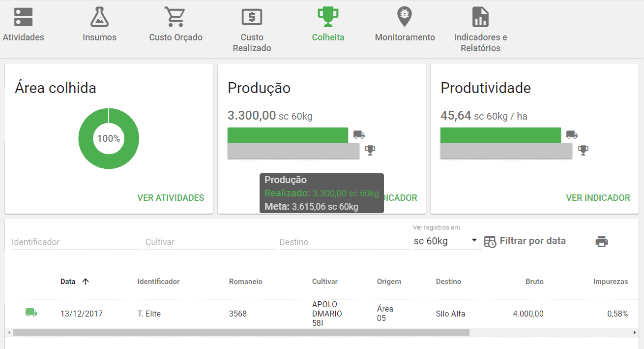Screen dimensions: 644x349
Task: Open Indicadores e Relatórios chart icon
Action: tap(480, 16)
